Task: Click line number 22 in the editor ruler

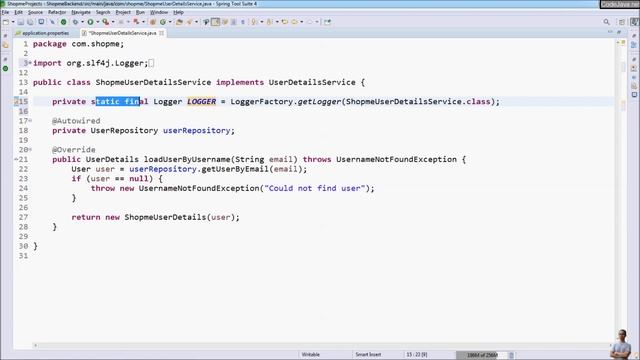Action: [x=23, y=169]
